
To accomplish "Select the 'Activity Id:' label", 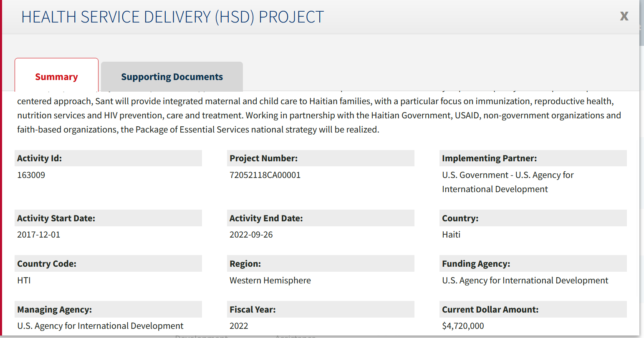I will tap(39, 158).
